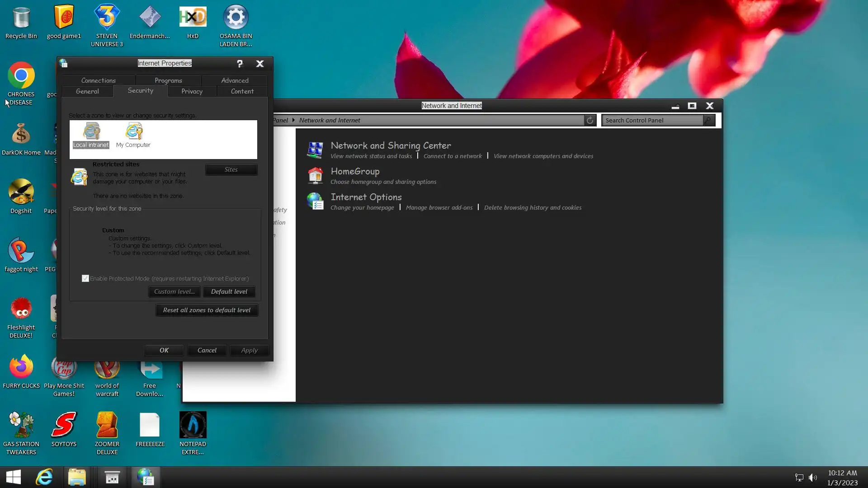The image size is (868, 488).
Task: Select the Local intranet zone icon
Action: [x=91, y=131]
